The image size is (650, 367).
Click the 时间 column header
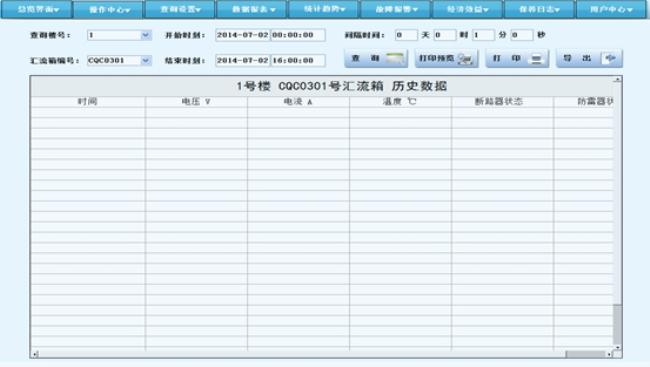(x=88, y=102)
